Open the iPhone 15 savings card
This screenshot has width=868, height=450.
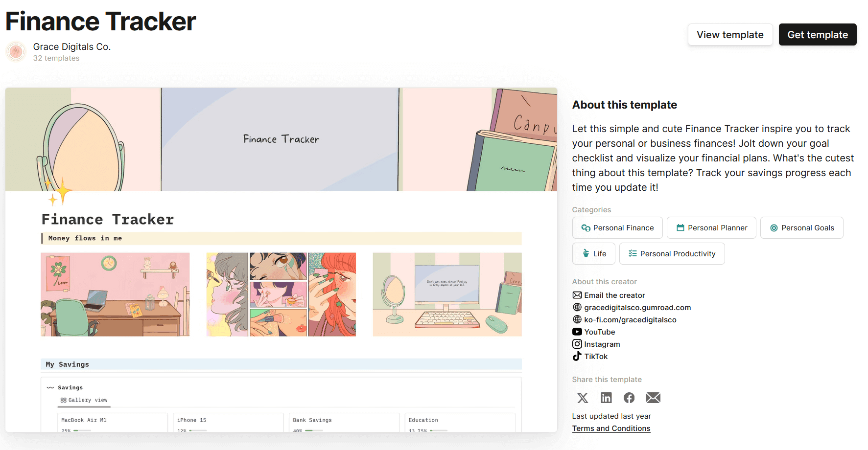[x=228, y=423]
